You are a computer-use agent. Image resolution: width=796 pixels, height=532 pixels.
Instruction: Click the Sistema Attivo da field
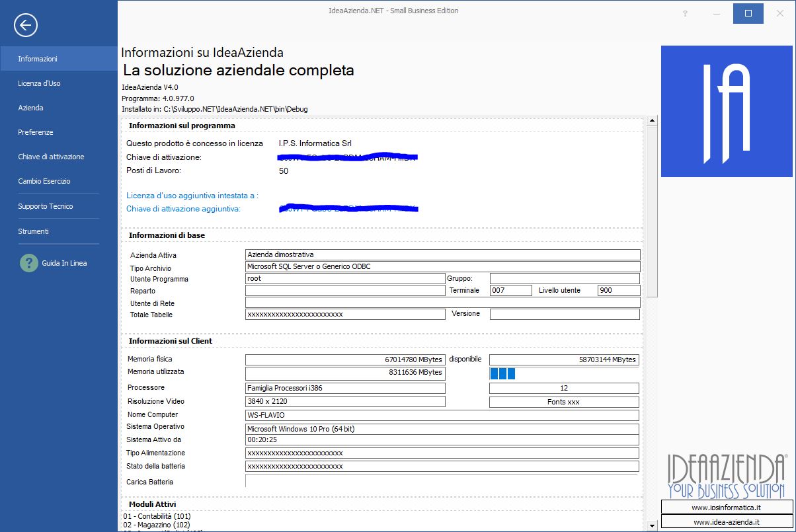tap(442, 439)
